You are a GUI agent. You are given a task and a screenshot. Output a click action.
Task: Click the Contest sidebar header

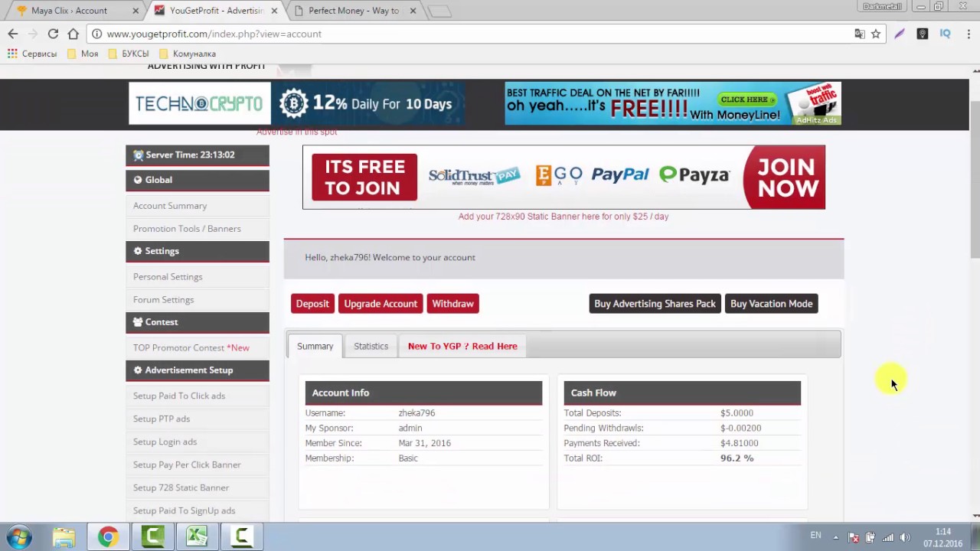click(x=198, y=322)
